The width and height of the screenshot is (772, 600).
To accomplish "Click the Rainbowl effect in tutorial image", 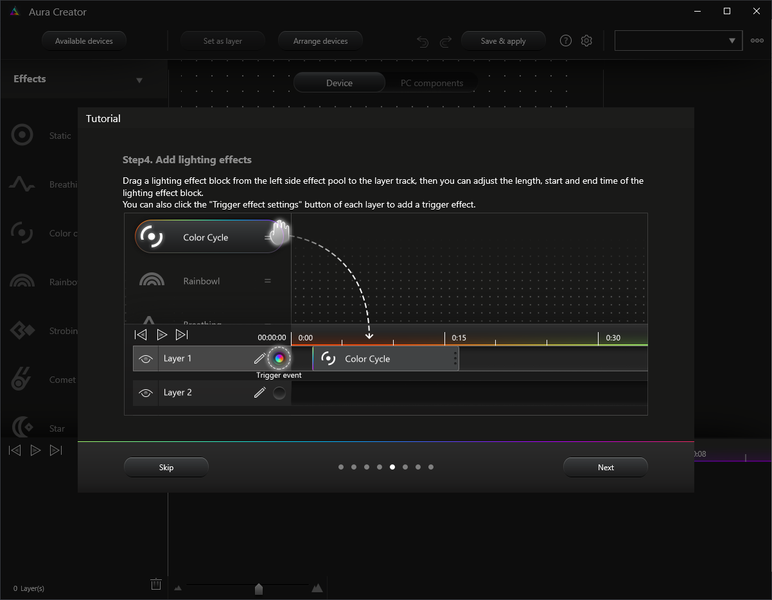I will point(201,281).
